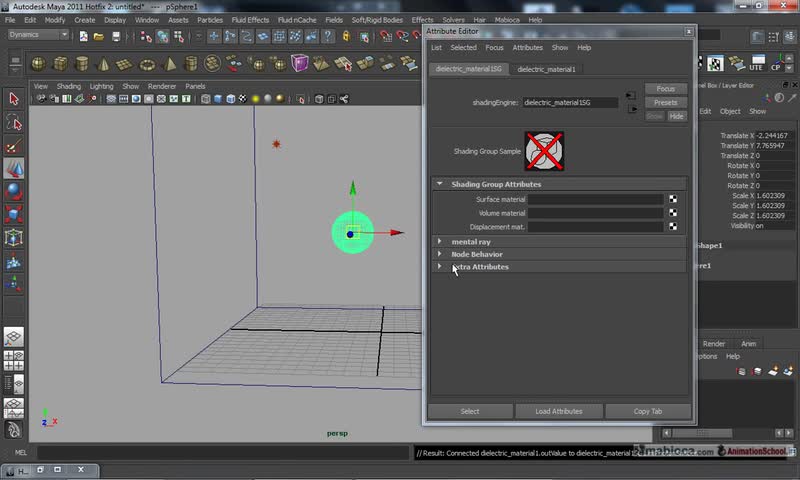800x480 pixels.
Task: Switch to four-view panel layout
Action: click(x=14, y=360)
